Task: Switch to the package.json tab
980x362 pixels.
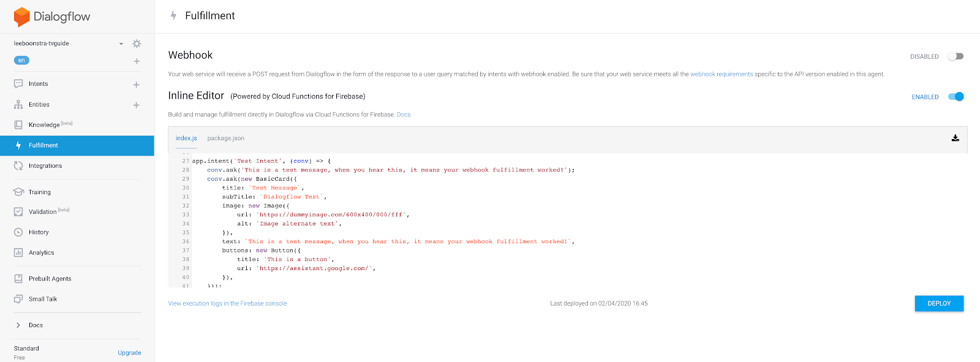Action: [x=225, y=138]
